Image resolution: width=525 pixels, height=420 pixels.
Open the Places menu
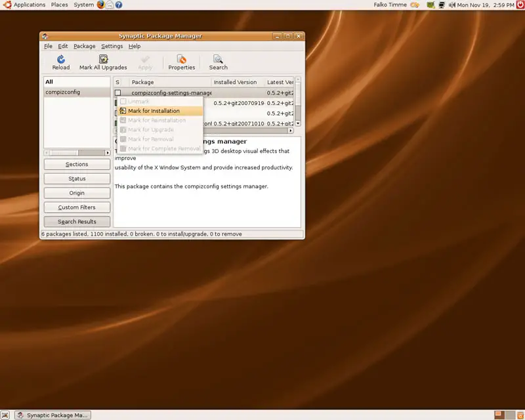click(x=59, y=5)
